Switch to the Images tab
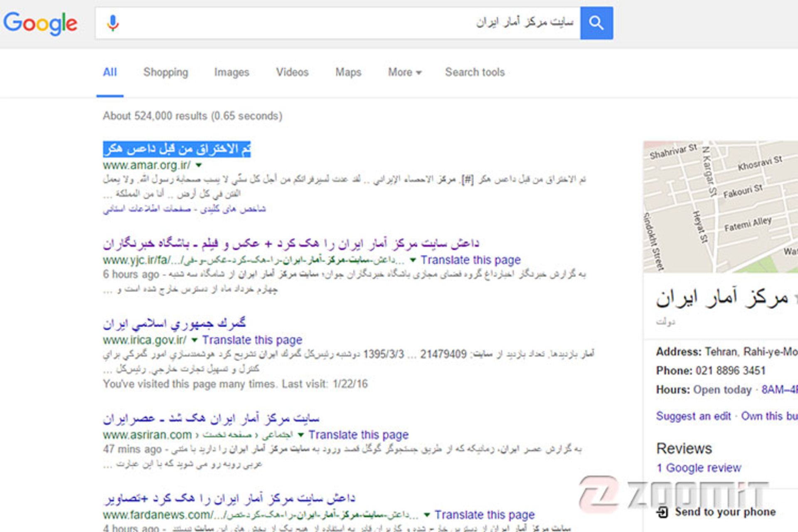 tap(232, 72)
